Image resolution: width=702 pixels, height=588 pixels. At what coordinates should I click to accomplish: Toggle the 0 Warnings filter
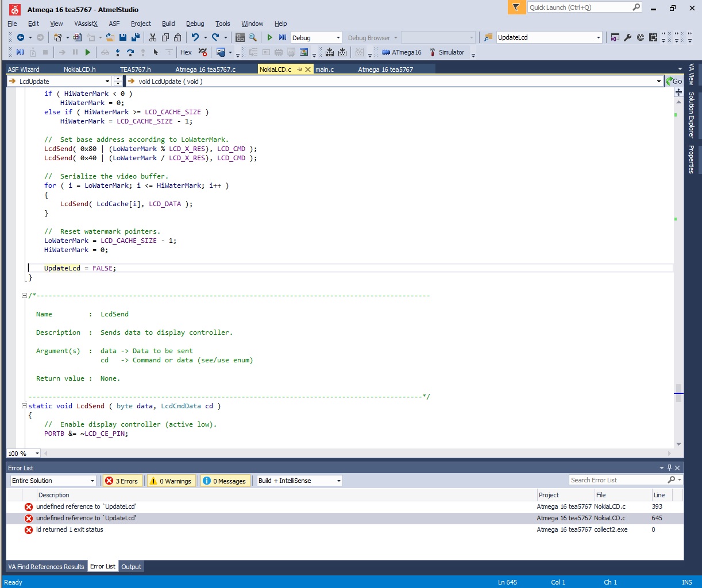[x=171, y=481]
